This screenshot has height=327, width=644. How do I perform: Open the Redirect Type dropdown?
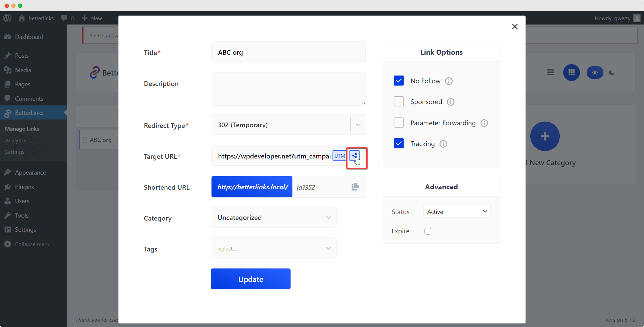coord(358,124)
